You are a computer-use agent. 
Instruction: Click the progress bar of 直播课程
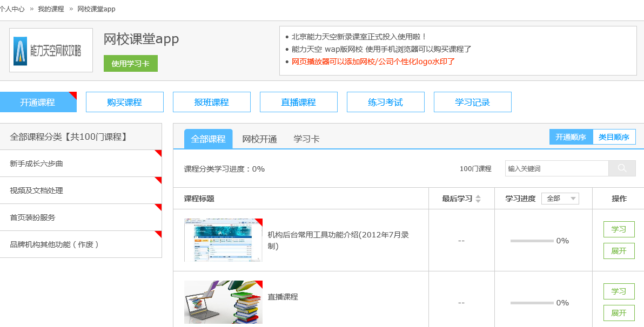(x=532, y=303)
